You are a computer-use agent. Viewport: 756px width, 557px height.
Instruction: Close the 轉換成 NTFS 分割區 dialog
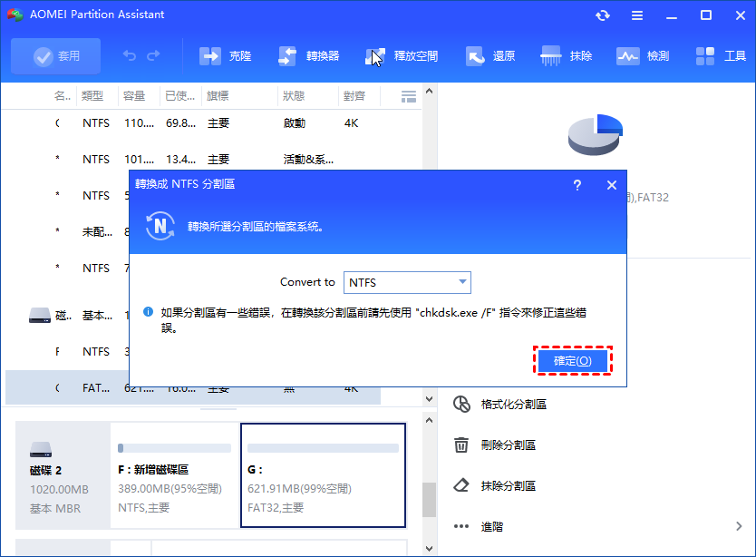pyautogui.click(x=612, y=185)
